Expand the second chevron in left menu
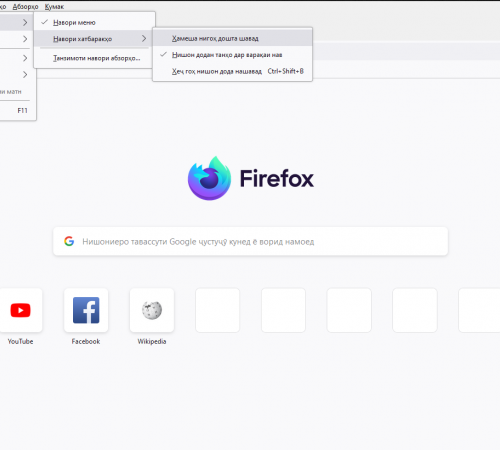 tap(25, 39)
